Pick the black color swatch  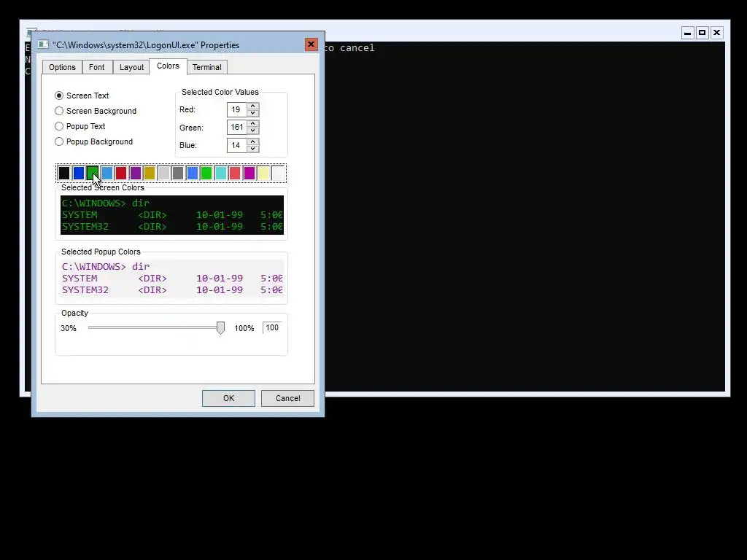[64, 173]
